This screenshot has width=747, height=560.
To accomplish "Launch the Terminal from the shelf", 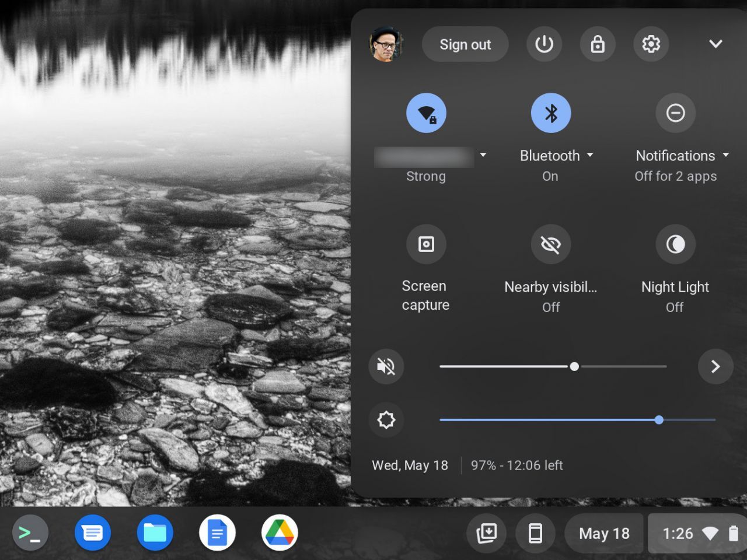I will (30, 533).
